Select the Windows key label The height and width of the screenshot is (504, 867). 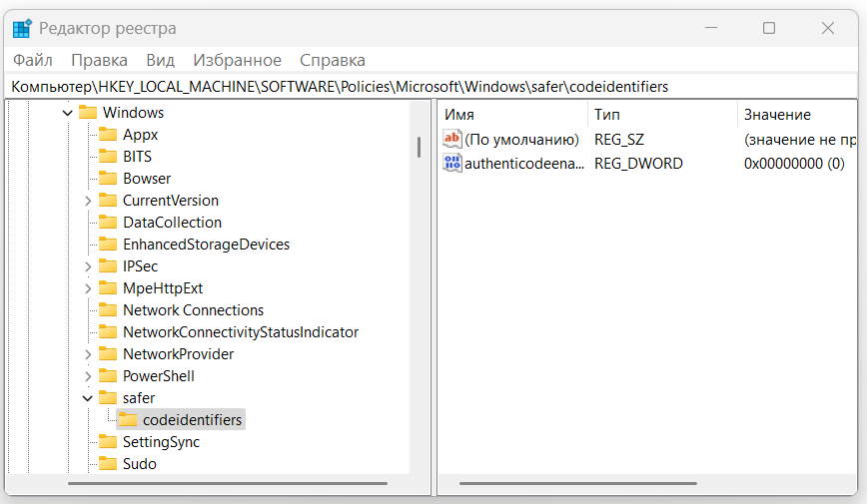click(x=133, y=113)
